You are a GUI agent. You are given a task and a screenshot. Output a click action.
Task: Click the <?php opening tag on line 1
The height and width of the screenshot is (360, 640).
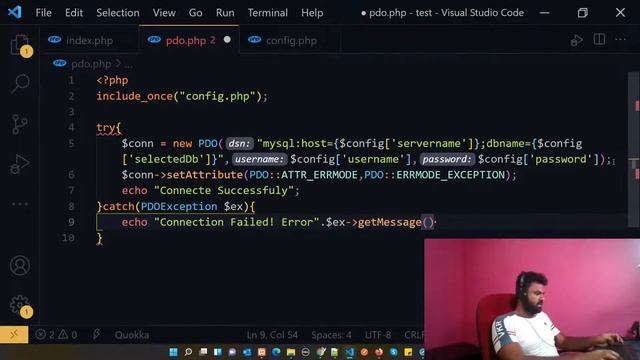tap(112, 80)
